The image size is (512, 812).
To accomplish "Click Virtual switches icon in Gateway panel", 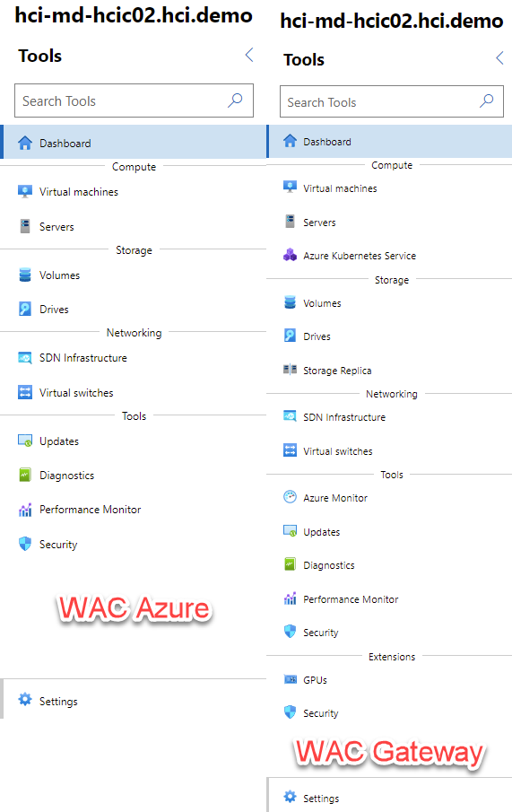I will [290, 450].
